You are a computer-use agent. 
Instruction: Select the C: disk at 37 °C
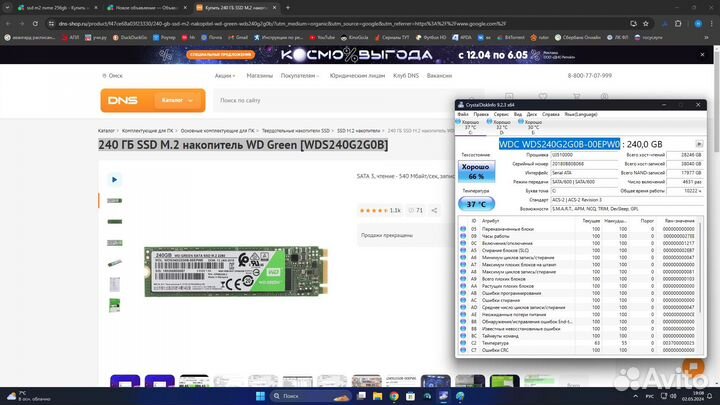[470, 127]
